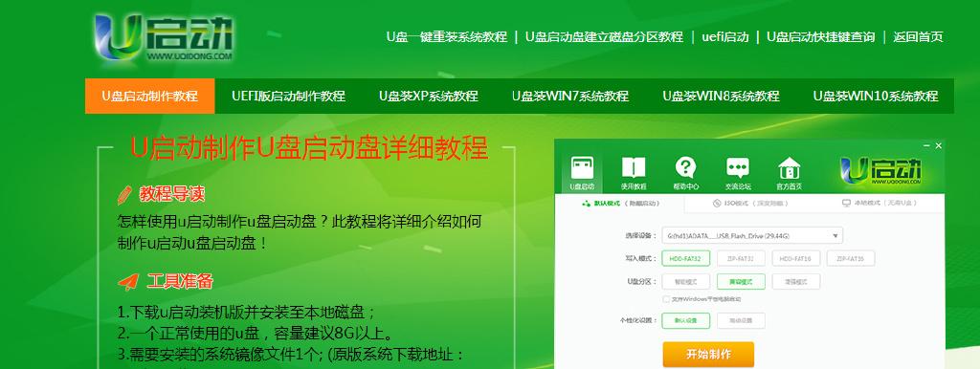Select ZIP-FAT16 write mode

click(851, 258)
